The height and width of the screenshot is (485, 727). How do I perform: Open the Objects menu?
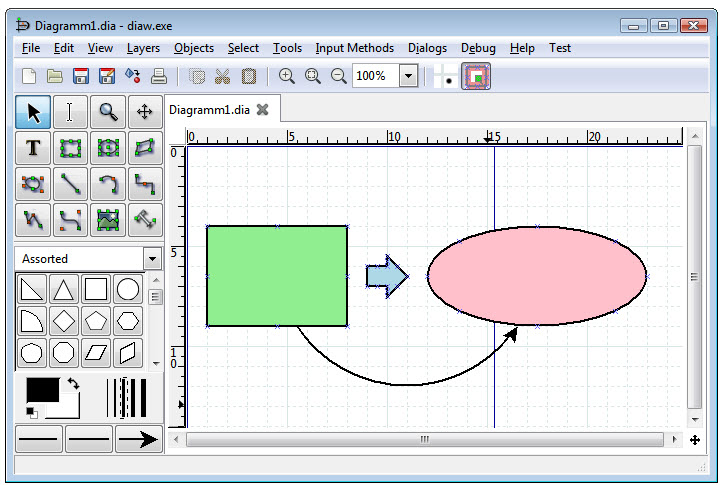click(194, 48)
